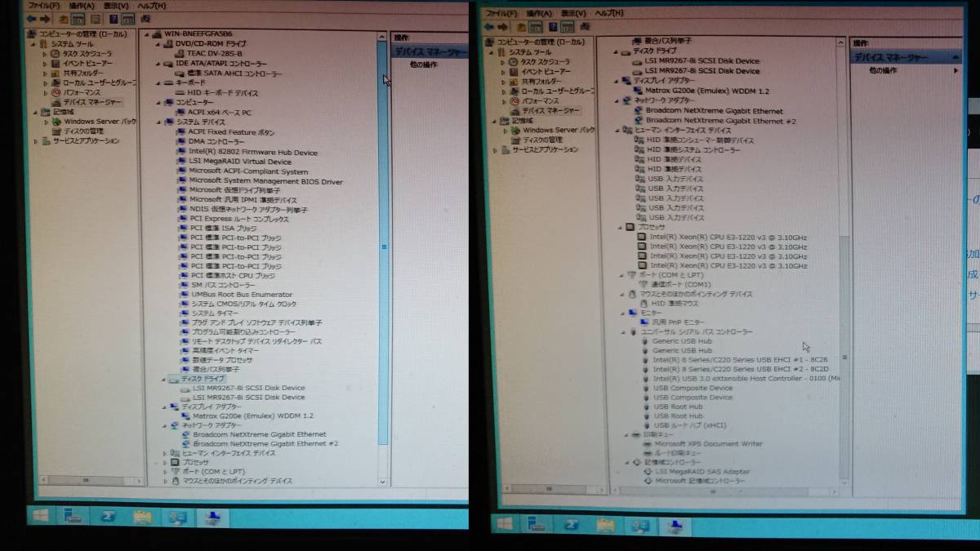Screen dimensions: 980x551
Task: Select Intel(R) 82802 Firmware Hub Device
Action: click(253, 152)
